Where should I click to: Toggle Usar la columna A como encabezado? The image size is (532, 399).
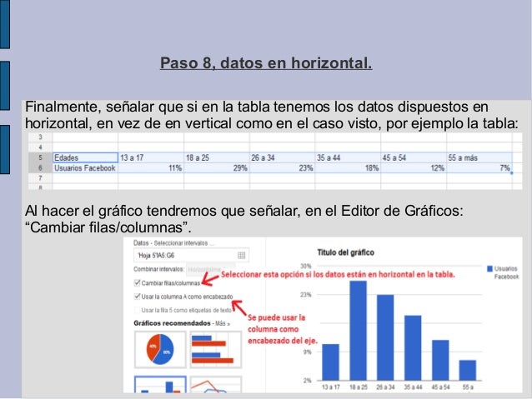137,297
